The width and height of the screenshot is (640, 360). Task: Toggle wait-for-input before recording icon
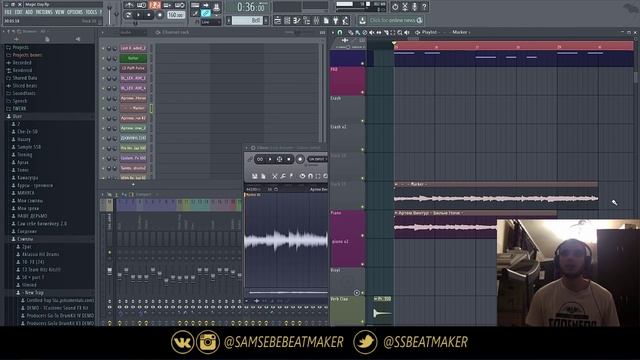coord(142,5)
